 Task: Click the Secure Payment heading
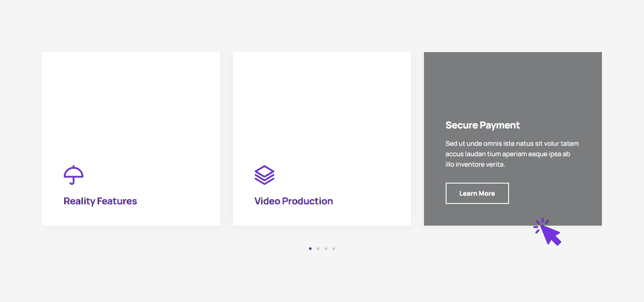pos(483,125)
